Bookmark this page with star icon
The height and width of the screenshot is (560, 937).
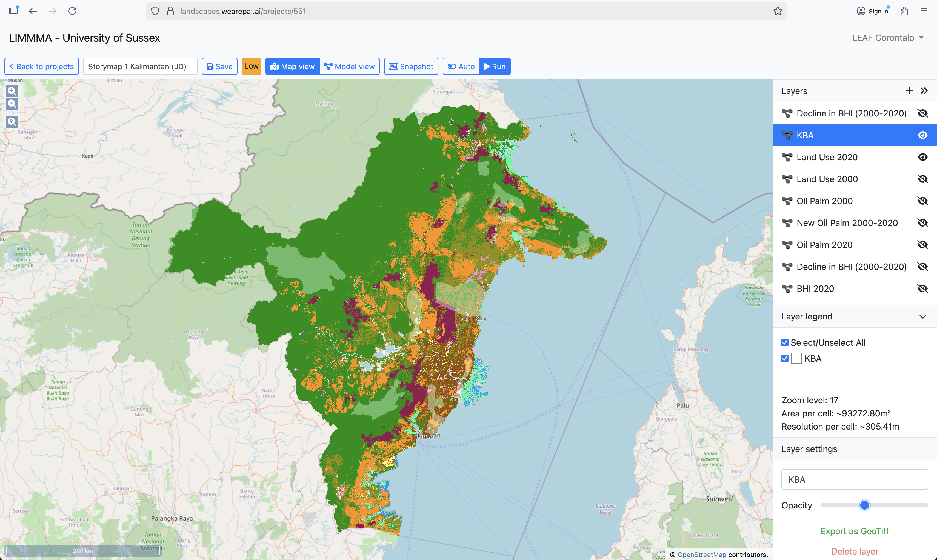(777, 11)
